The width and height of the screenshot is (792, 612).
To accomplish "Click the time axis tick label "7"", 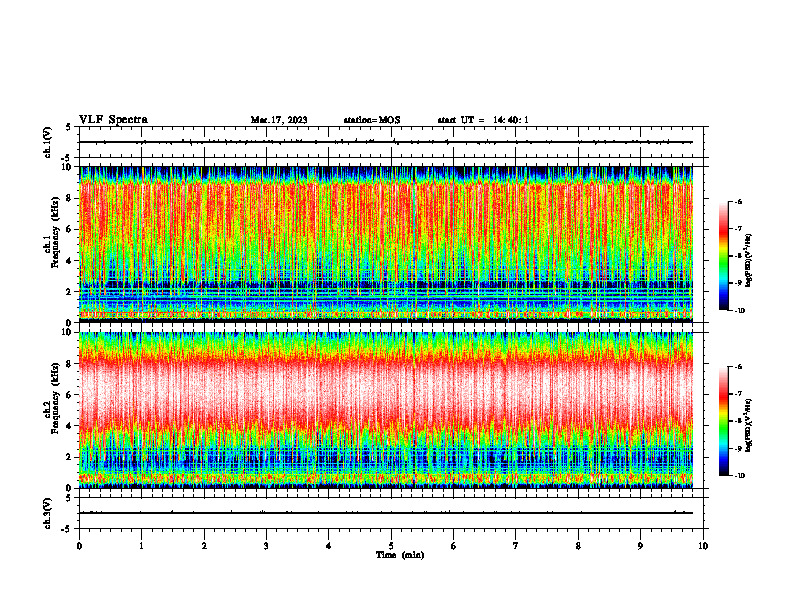I will pyautogui.click(x=516, y=546).
